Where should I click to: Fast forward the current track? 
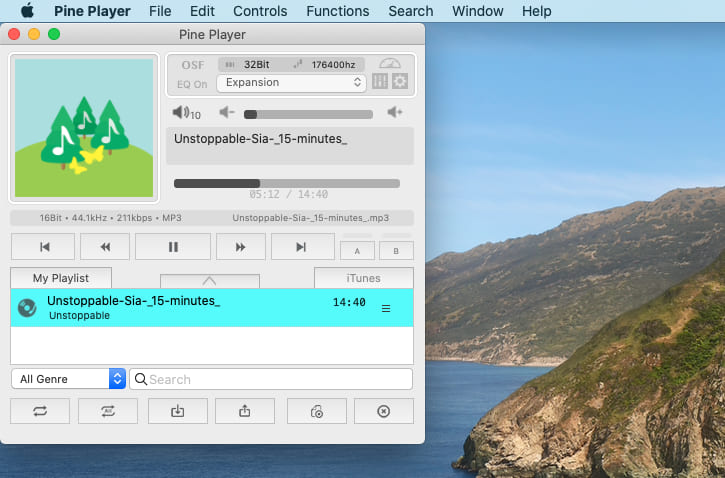(x=241, y=247)
